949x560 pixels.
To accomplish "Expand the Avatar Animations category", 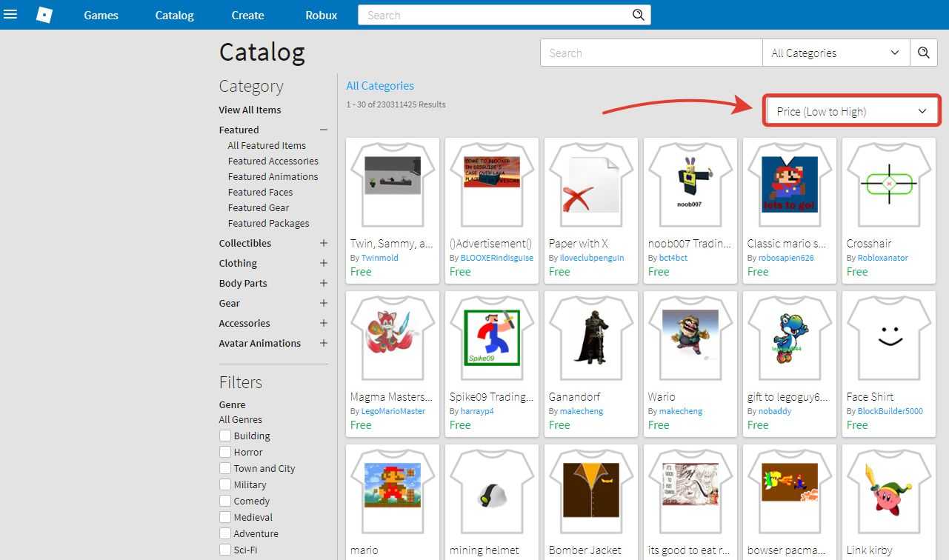I will (x=323, y=343).
